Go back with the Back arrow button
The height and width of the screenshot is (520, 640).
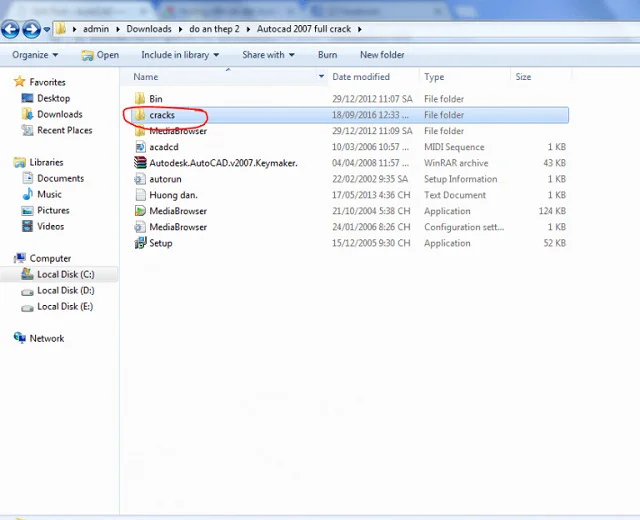click(10, 29)
